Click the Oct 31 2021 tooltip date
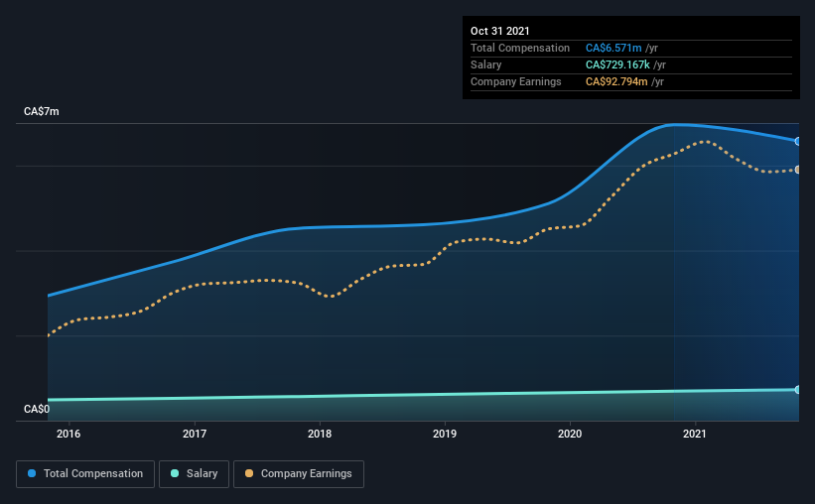Screen dimensions: 815x504 click(500, 31)
